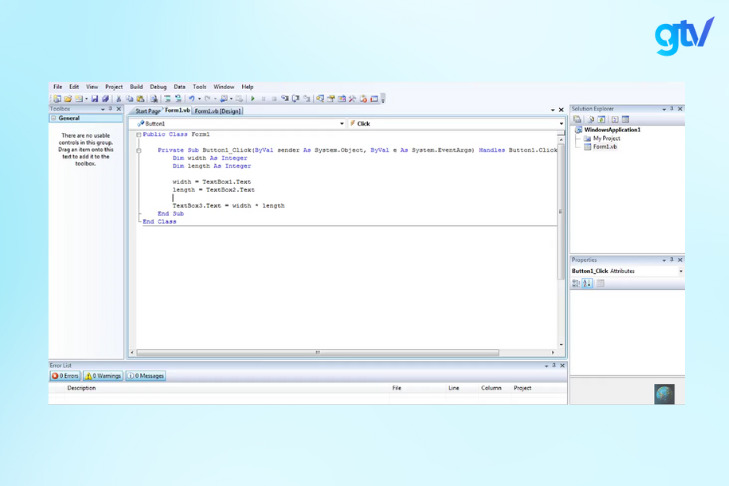Image resolution: width=729 pixels, height=486 pixels.
Task: Click the Description column header
Action: (81, 388)
